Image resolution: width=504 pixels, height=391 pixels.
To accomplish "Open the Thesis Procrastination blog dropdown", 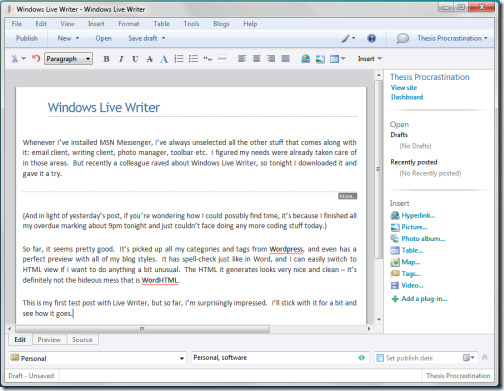I will click(x=452, y=38).
